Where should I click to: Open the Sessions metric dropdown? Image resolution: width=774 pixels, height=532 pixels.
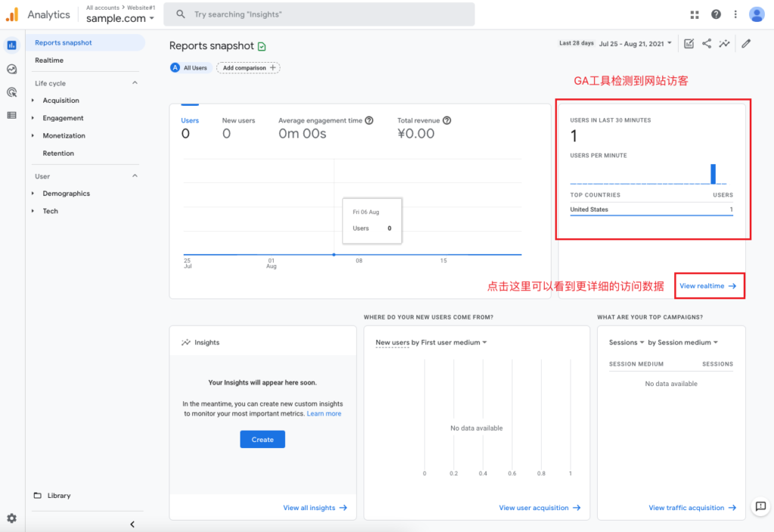(627, 342)
